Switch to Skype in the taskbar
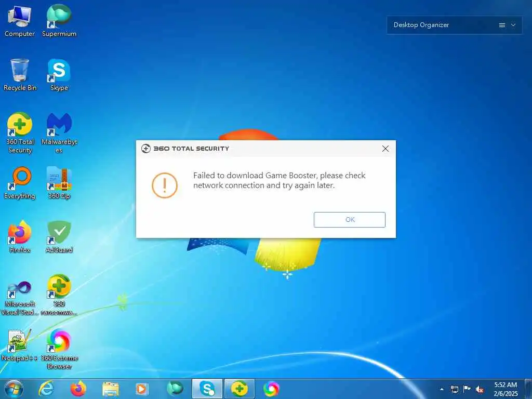This screenshot has width=532, height=399. pos(207,389)
